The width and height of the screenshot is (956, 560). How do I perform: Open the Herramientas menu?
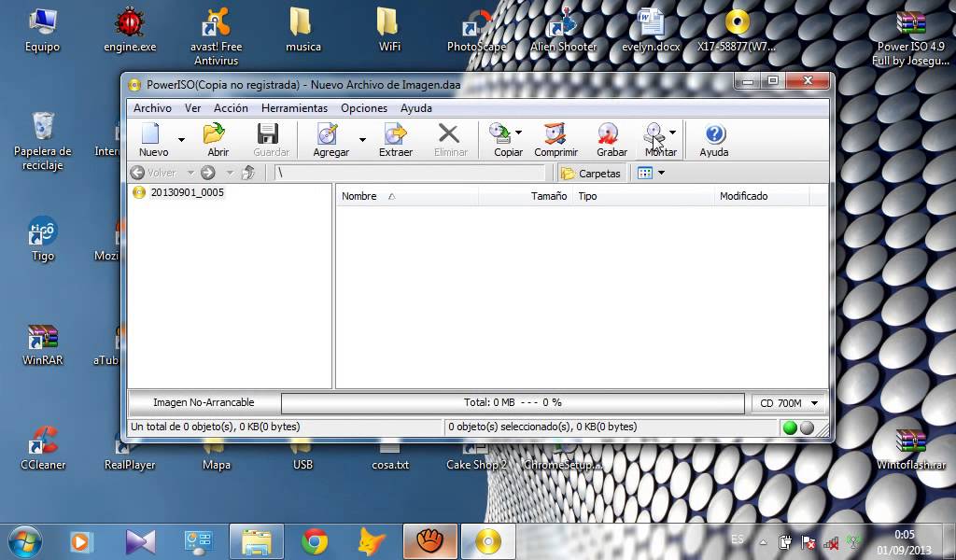[294, 108]
